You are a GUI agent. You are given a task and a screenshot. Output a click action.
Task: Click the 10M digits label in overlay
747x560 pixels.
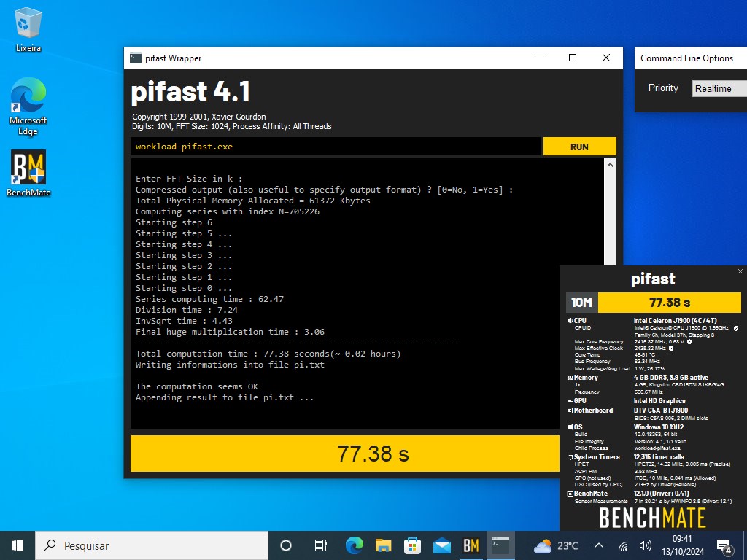pos(581,303)
